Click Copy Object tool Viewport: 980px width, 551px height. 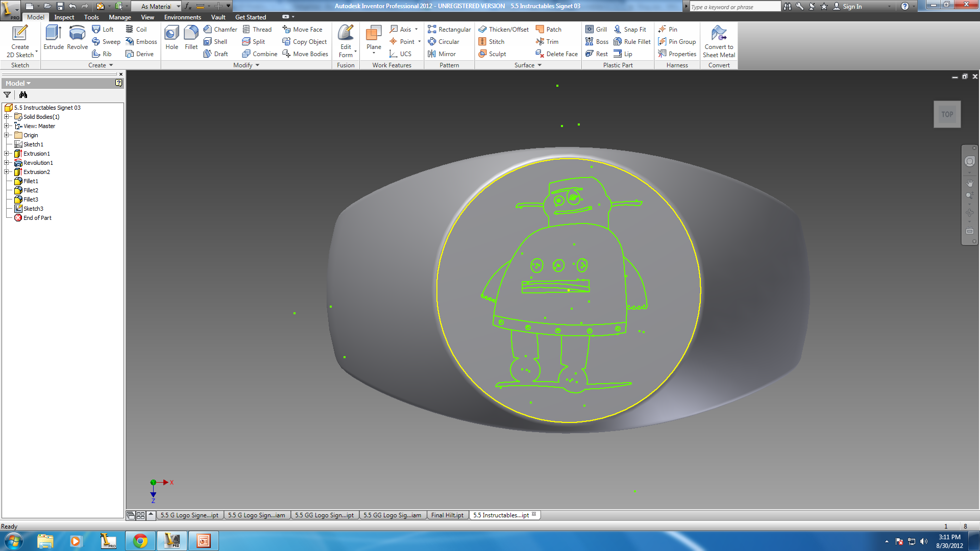tap(305, 42)
